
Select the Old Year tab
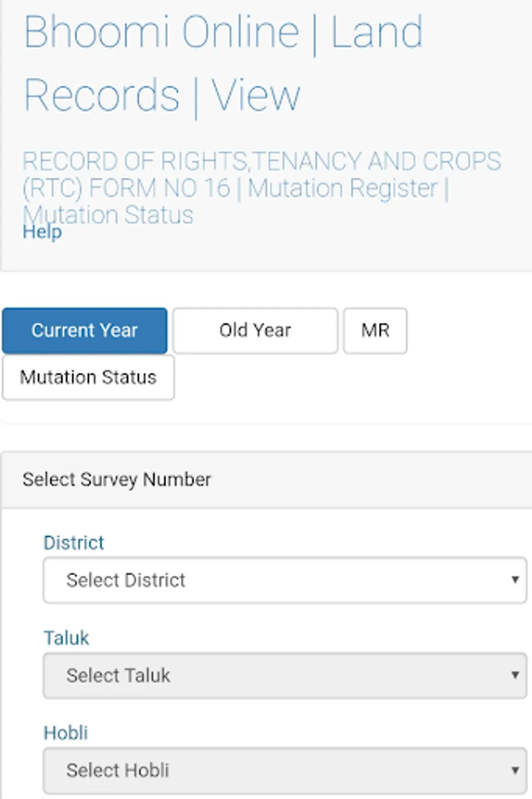coord(255,330)
